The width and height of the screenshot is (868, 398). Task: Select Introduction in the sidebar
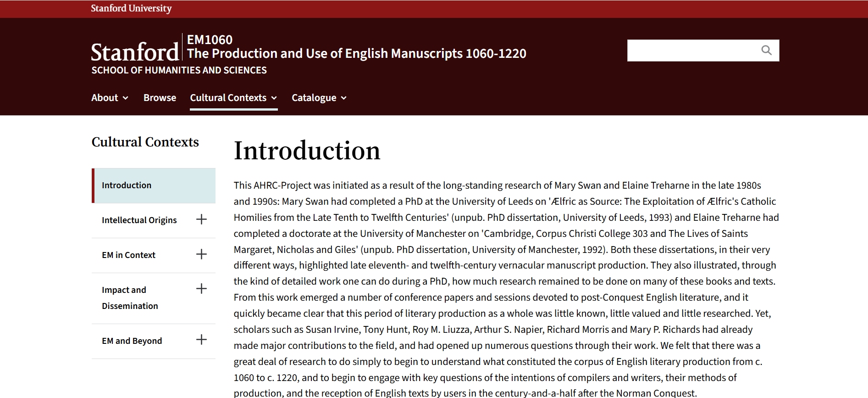127,185
